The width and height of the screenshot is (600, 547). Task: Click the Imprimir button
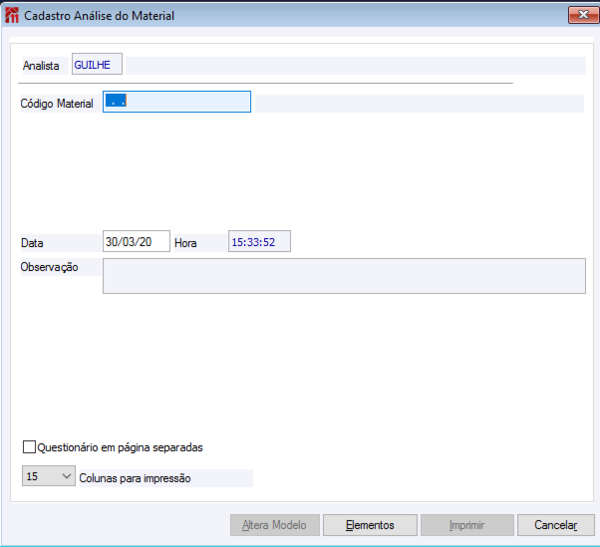[x=467, y=525]
